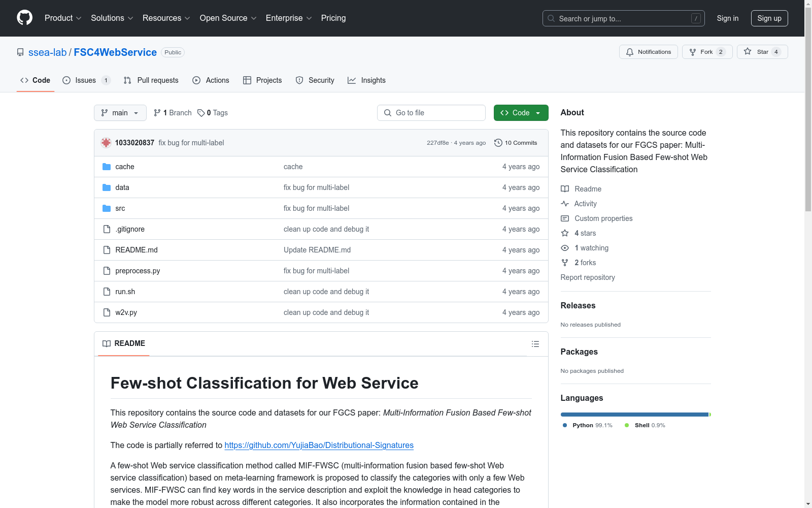Click the Shell 0.9% language entry

(x=645, y=425)
